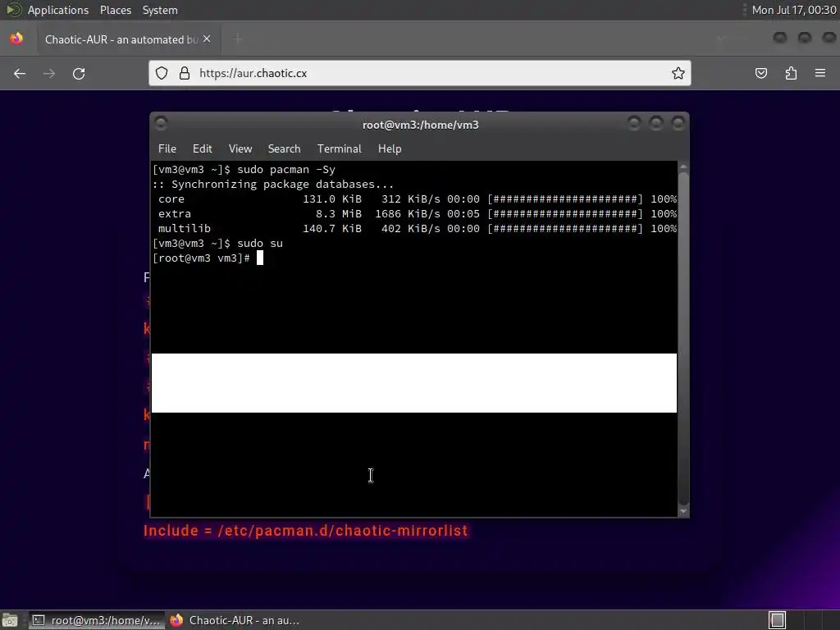The height and width of the screenshot is (630, 840).
Task: Open terminal Edit menu
Action: pos(203,149)
